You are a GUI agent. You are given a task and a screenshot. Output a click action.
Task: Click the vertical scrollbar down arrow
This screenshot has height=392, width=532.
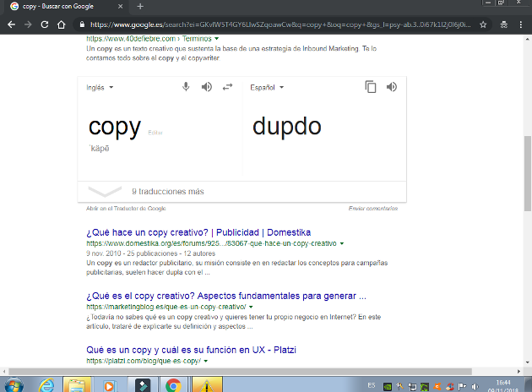528,362
